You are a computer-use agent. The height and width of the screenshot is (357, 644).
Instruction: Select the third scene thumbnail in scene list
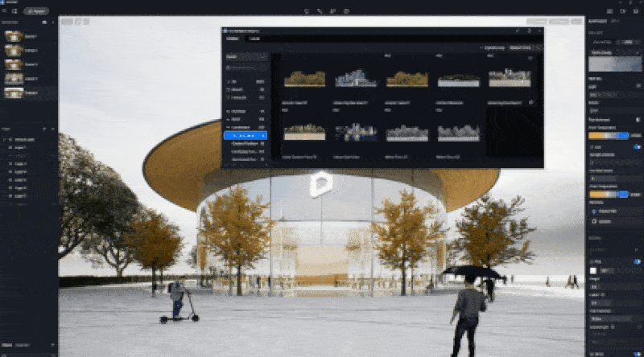[14, 65]
